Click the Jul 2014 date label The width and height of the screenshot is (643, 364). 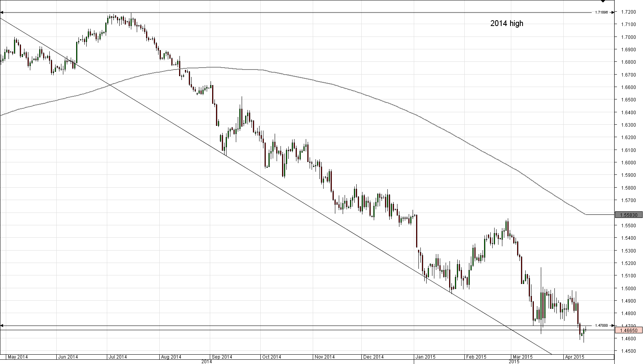pos(117,357)
